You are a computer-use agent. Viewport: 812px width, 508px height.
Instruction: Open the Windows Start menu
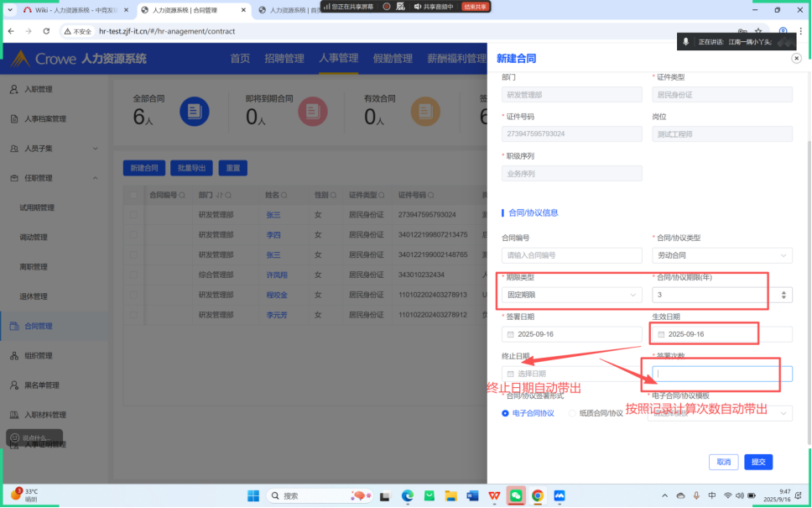253,496
